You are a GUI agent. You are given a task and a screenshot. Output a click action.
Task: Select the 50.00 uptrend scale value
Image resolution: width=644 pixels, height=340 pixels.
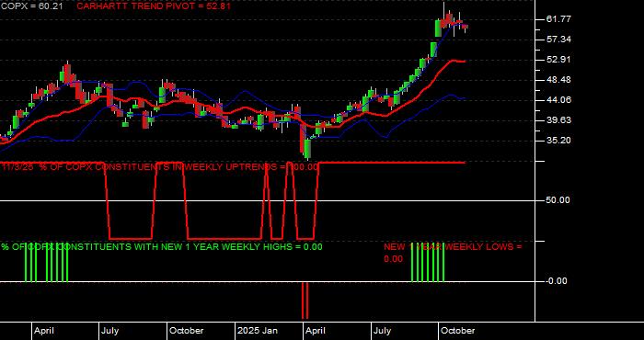(x=558, y=200)
